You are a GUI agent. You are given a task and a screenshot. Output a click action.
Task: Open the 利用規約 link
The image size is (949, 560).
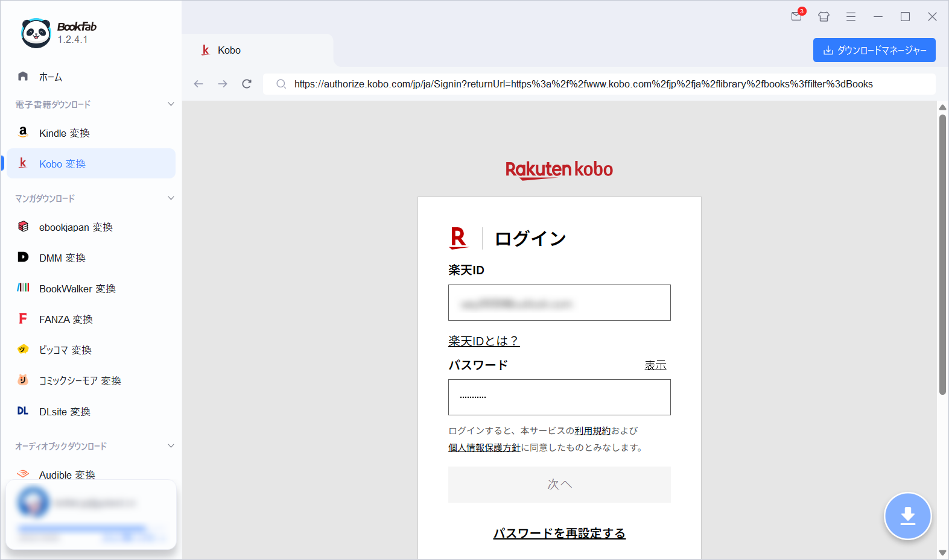point(592,430)
